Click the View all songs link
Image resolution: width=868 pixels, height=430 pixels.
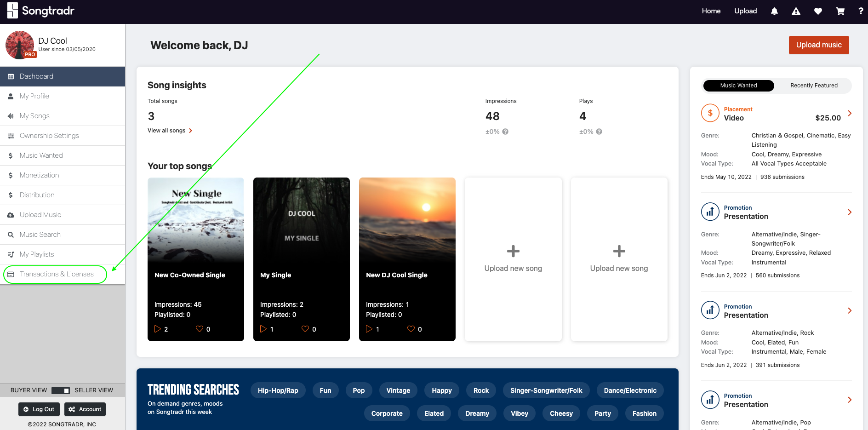[170, 131]
